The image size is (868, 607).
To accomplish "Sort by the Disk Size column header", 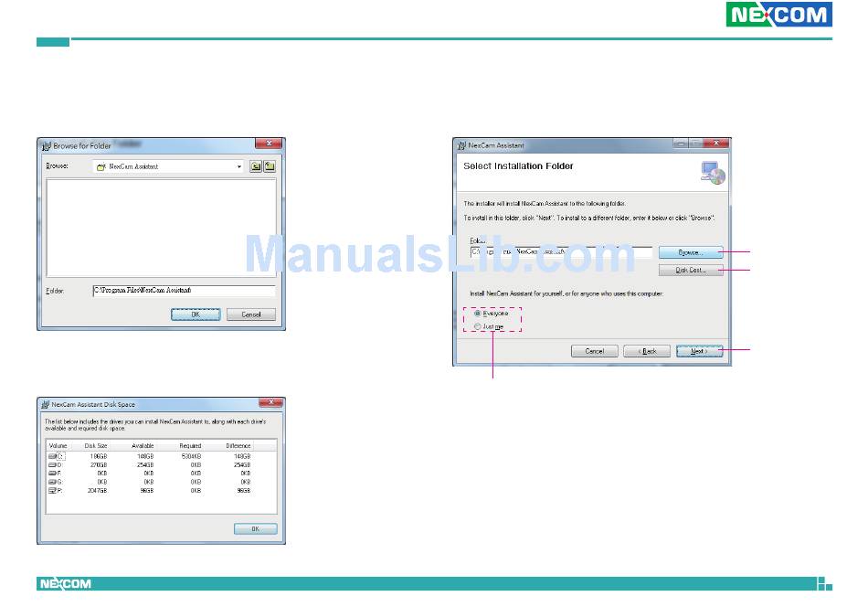I will click(x=96, y=446).
